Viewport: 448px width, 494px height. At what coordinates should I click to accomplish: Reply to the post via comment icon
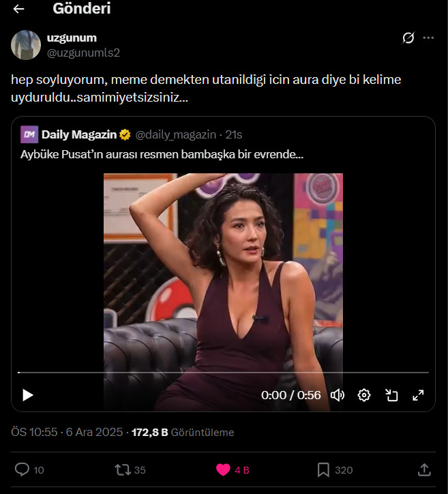click(x=22, y=469)
